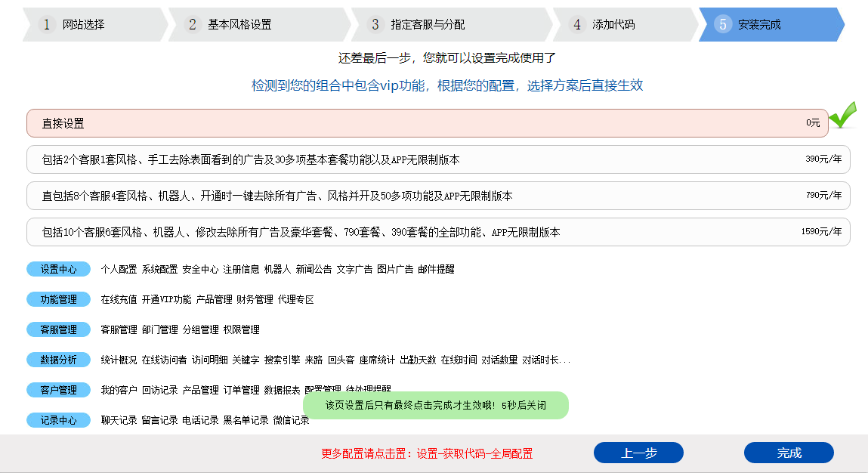Open 回访记录 link
The width and height of the screenshot is (868, 473).
(159, 390)
